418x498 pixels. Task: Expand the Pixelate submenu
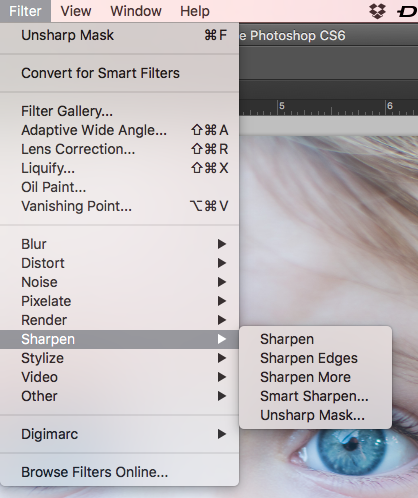point(119,301)
